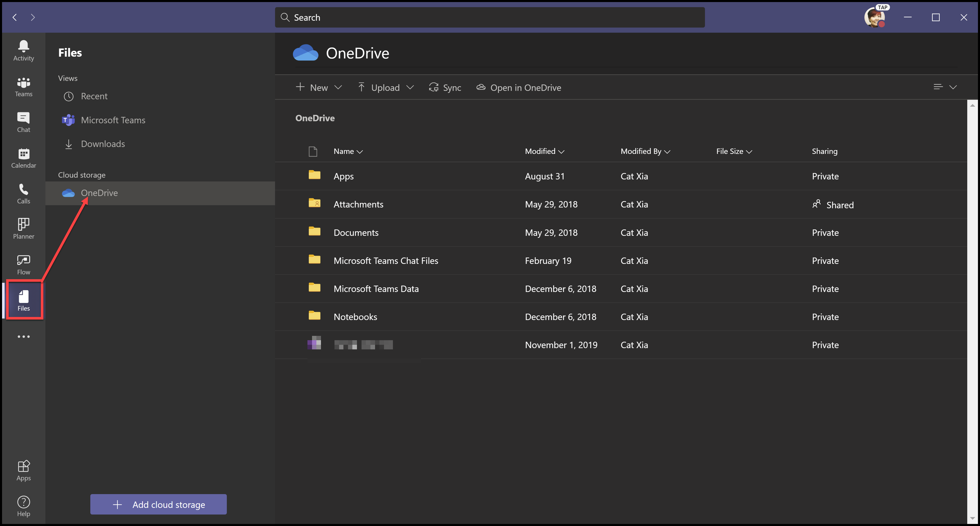Click the user profile avatar

874,17
